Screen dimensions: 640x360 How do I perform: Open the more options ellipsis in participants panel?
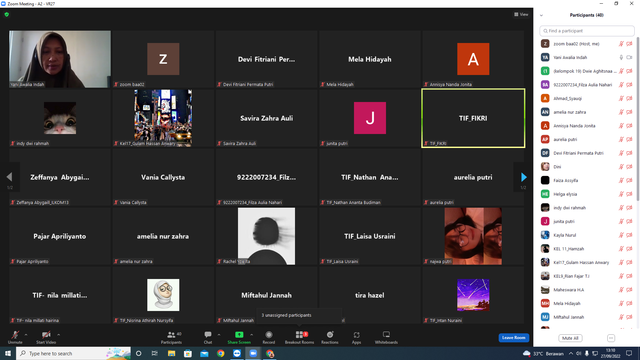tap(611, 338)
